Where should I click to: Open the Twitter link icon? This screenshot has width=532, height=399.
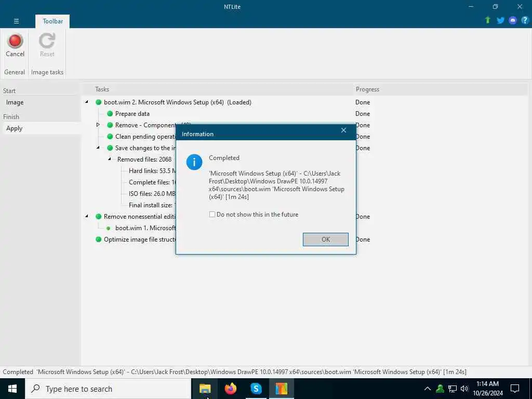pyautogui.click(x=500, y=20)
